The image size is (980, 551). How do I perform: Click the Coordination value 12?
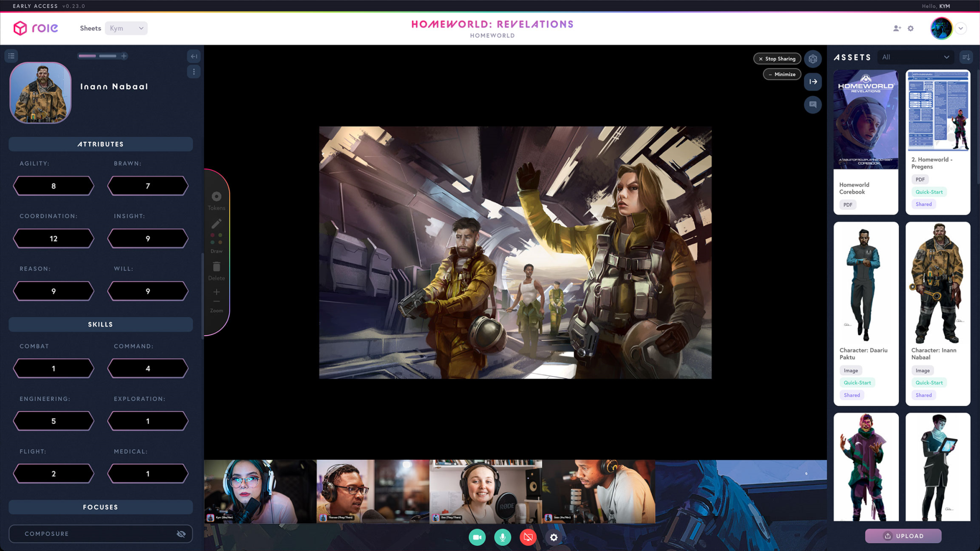point(54,239)
